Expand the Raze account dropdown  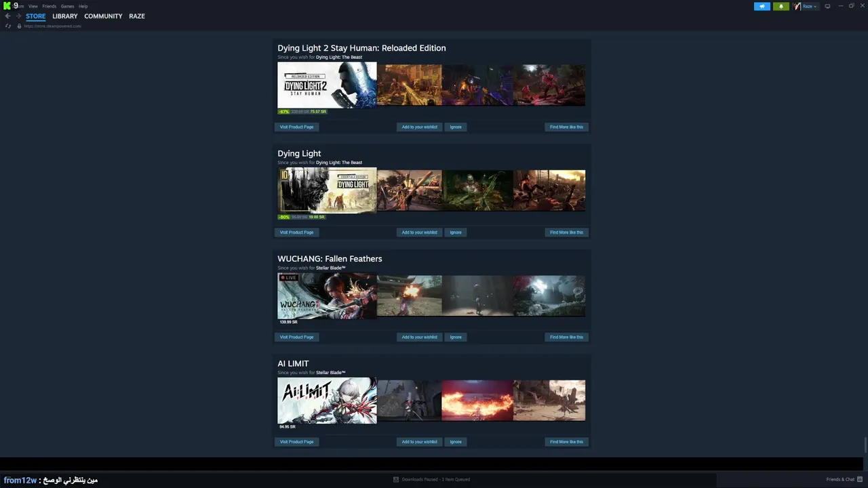tap(810, 6)
